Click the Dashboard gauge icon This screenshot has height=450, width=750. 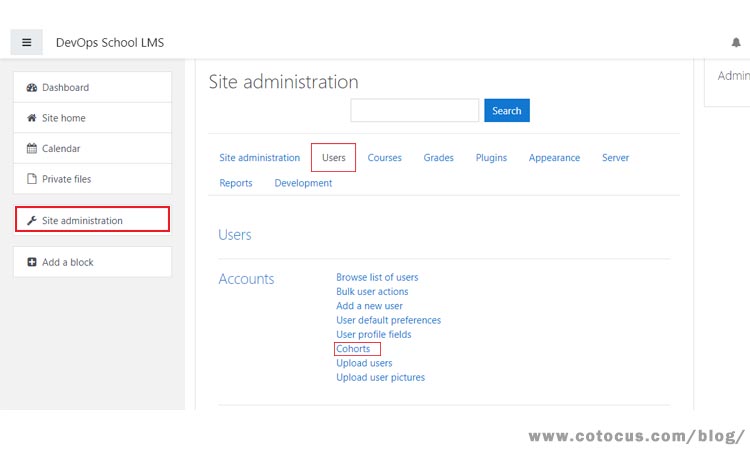click(32, 88)
